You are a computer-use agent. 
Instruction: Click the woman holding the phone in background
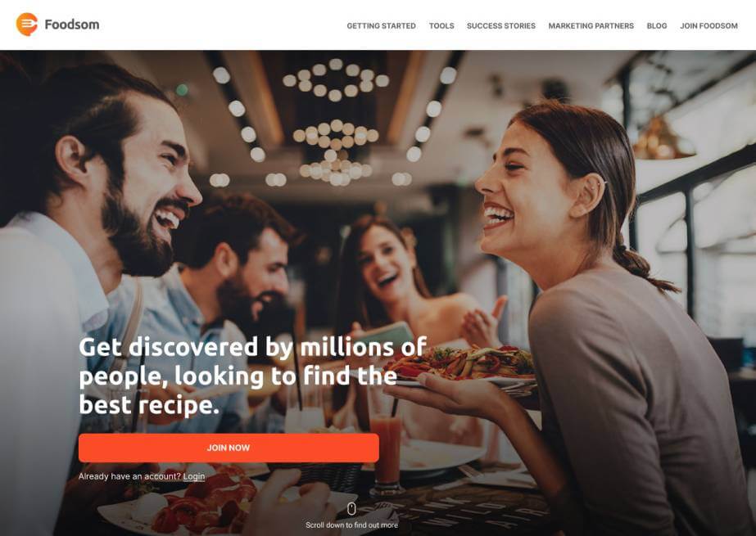point(386,274)
